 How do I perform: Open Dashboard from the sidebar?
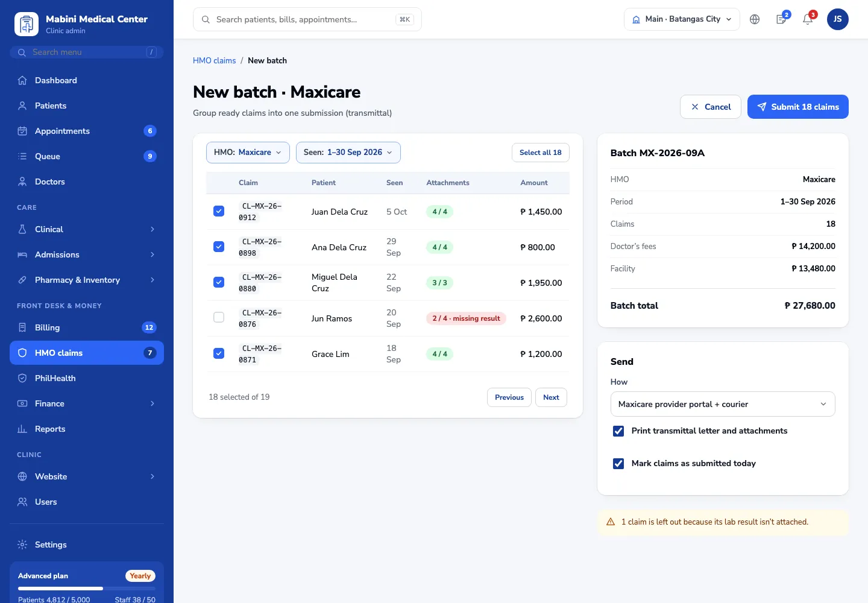point(87,80)
